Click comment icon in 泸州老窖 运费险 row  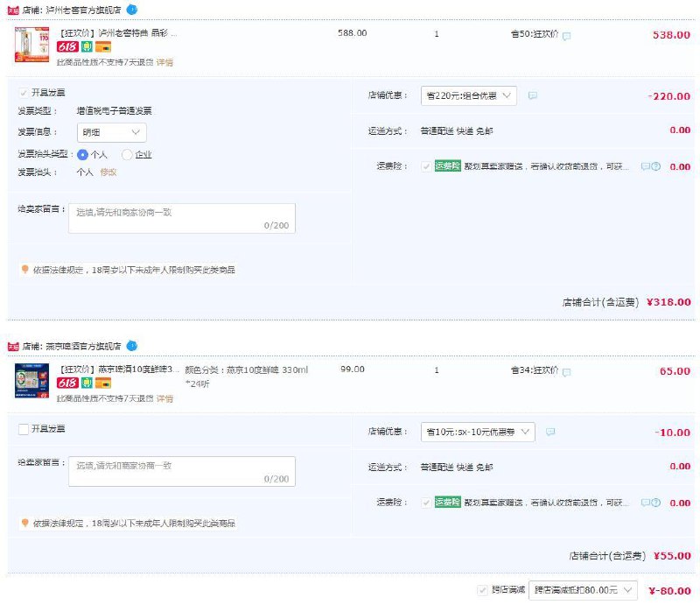(646, 166)
